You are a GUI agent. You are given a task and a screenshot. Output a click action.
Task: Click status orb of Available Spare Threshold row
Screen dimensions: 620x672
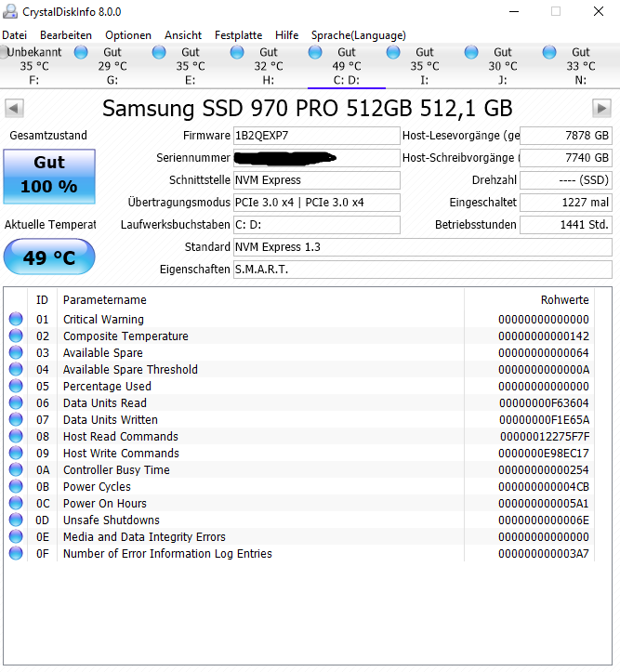point(16,369)
